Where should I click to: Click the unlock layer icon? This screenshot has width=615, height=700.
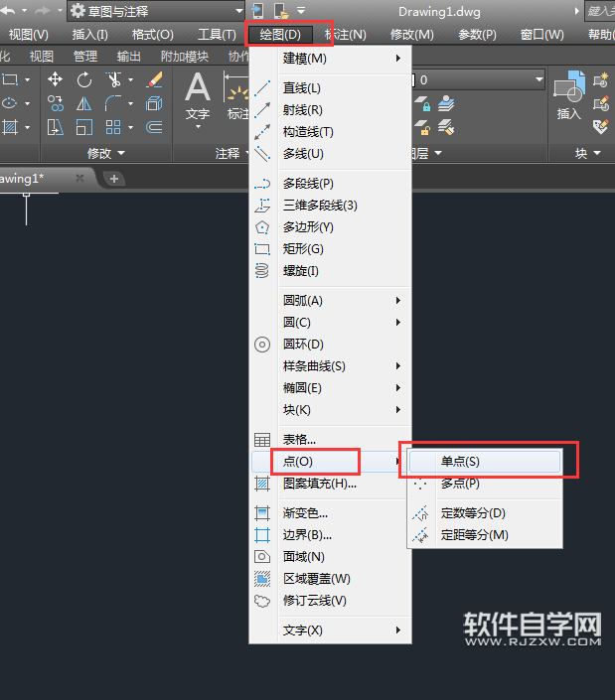422,128
